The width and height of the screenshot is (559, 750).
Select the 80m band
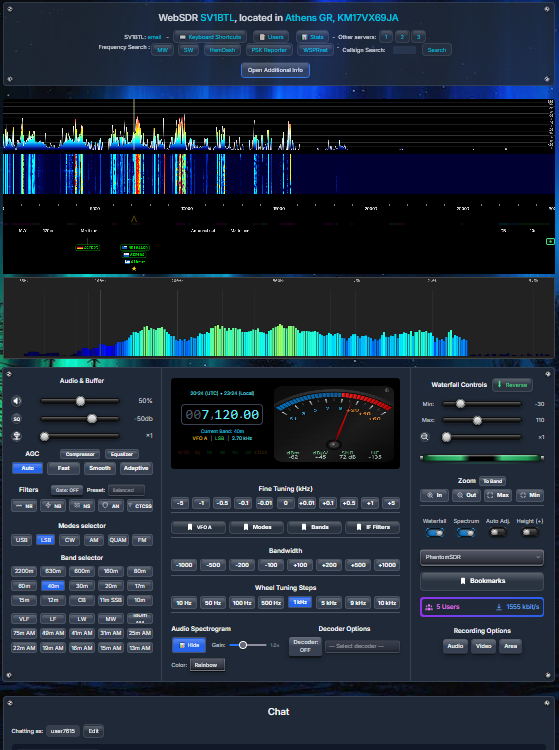(140, 571)
